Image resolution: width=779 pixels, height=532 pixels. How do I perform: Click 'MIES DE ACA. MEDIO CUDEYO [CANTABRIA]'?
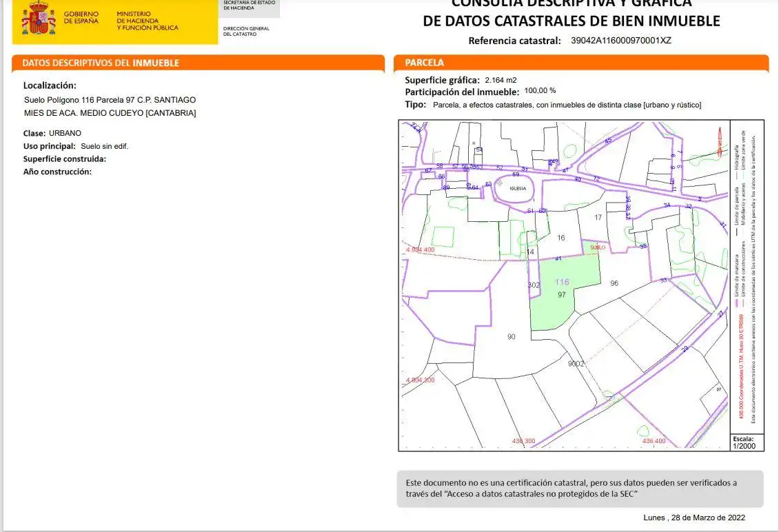pyautogui.click(x=110, y=113)
